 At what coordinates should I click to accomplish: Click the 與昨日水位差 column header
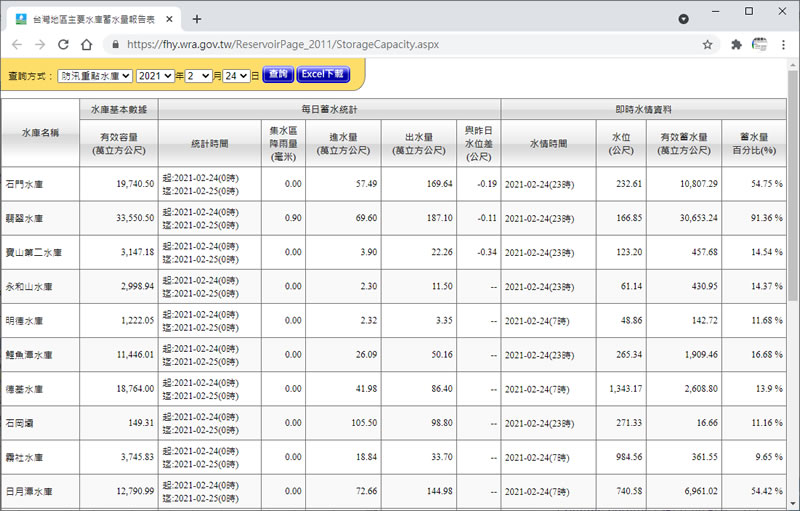pyautogui.click(x=479, y=144)
